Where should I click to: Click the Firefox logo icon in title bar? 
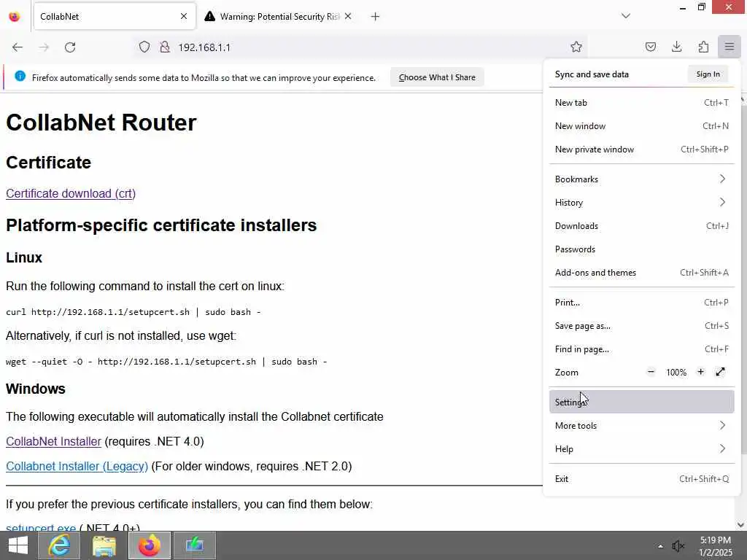(x=15, y=17)
